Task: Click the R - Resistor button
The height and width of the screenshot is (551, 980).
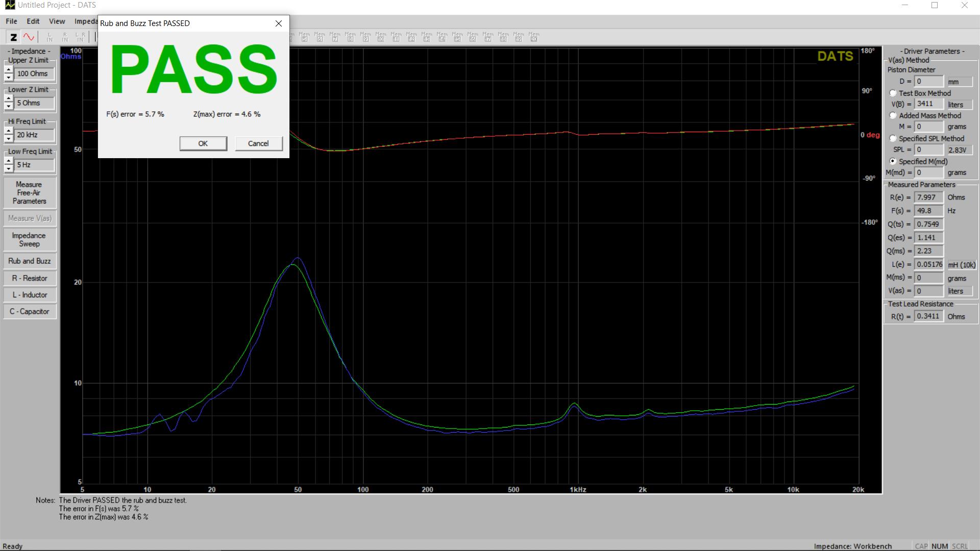Action: click(x=29, y=278)
